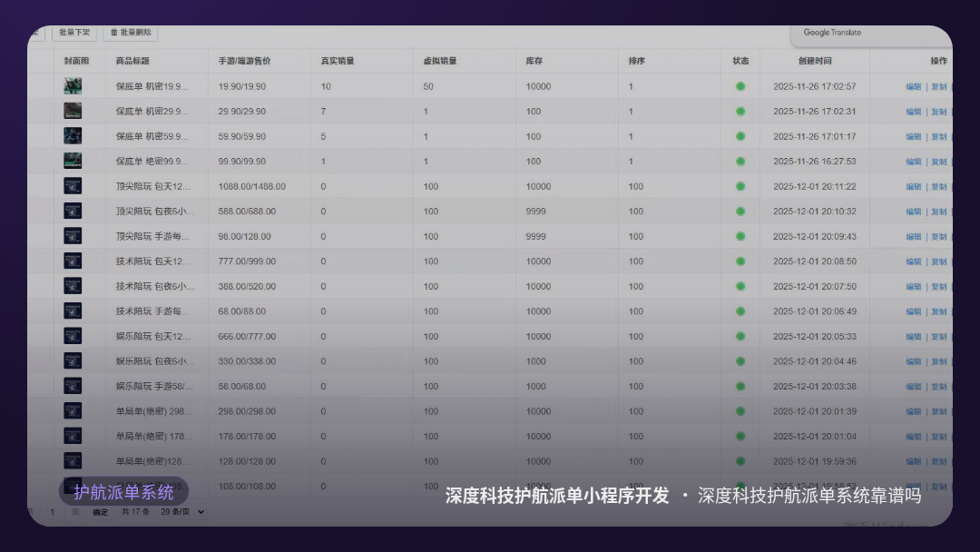Select the price cell 777.00/999.00

pyautogui.click(x=247, y=261)
